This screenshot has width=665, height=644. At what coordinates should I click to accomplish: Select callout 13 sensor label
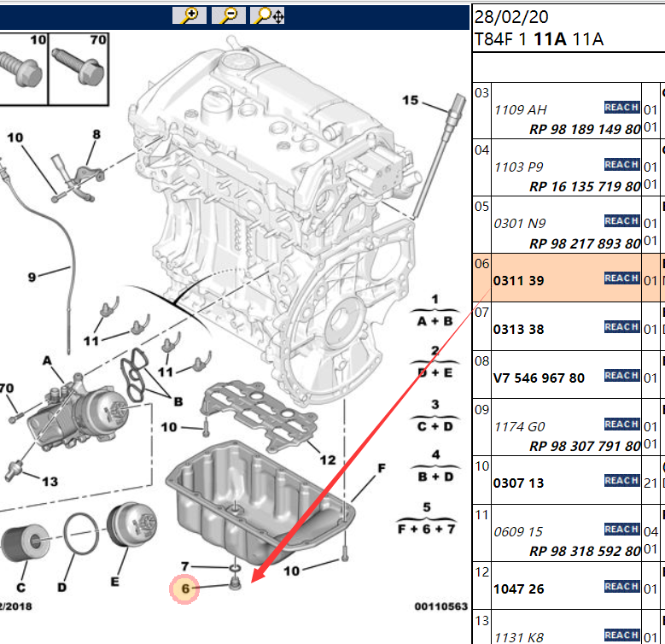click(50, 482)
